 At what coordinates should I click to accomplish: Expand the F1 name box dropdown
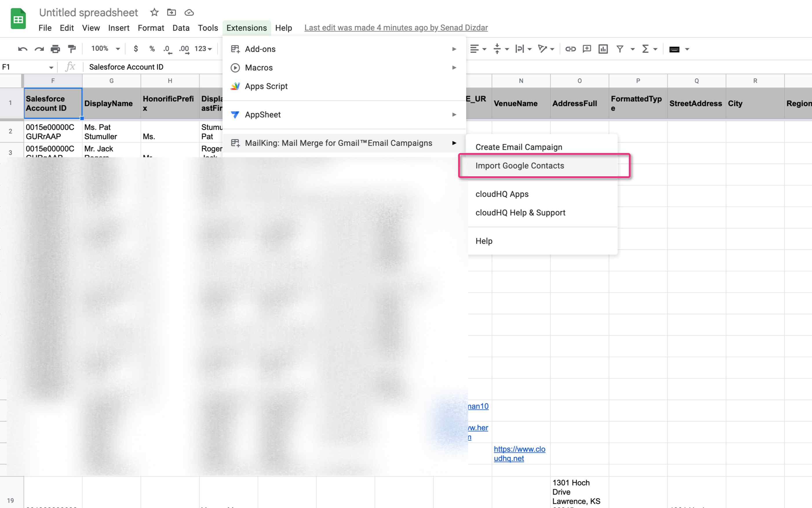click(x=51, y=68)
